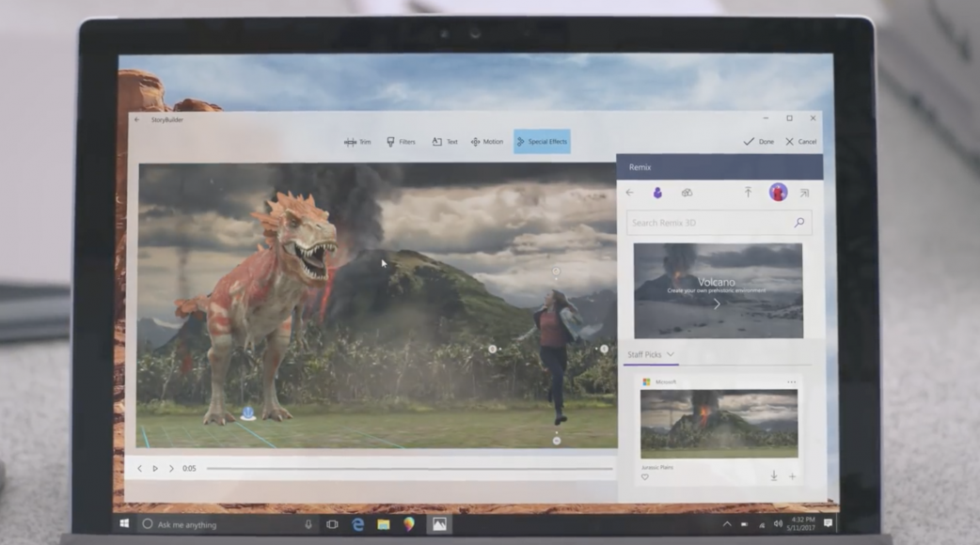980x545 pixels.
Task: Select the Trim tool
Action: (x=357, y=142)
